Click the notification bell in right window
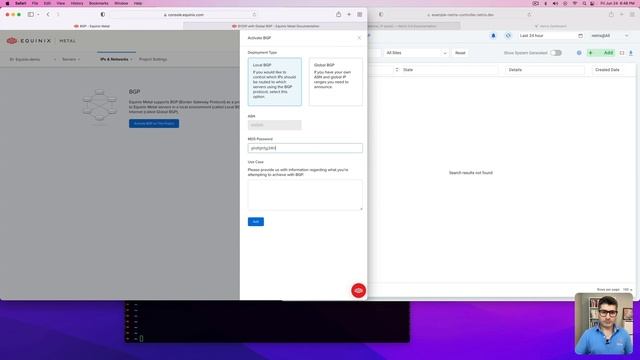The width and height of the screenshot is (640, 360). [493, 36]
